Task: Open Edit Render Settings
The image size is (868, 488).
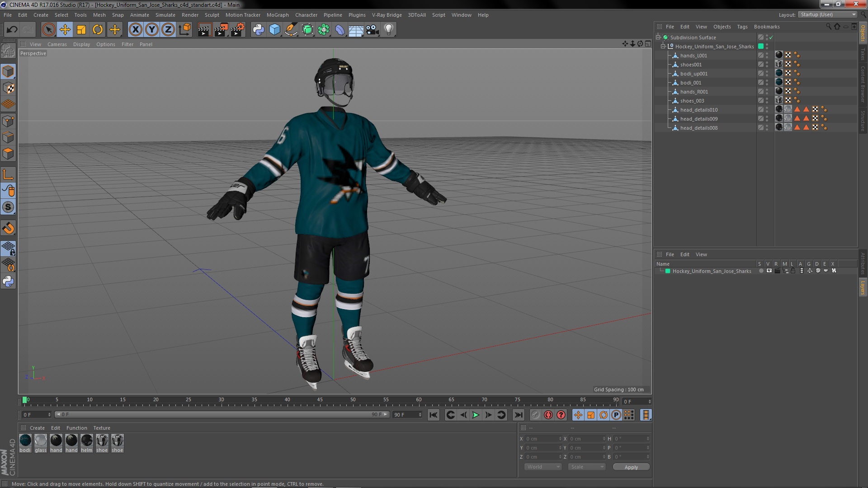Action: [238, 30]
